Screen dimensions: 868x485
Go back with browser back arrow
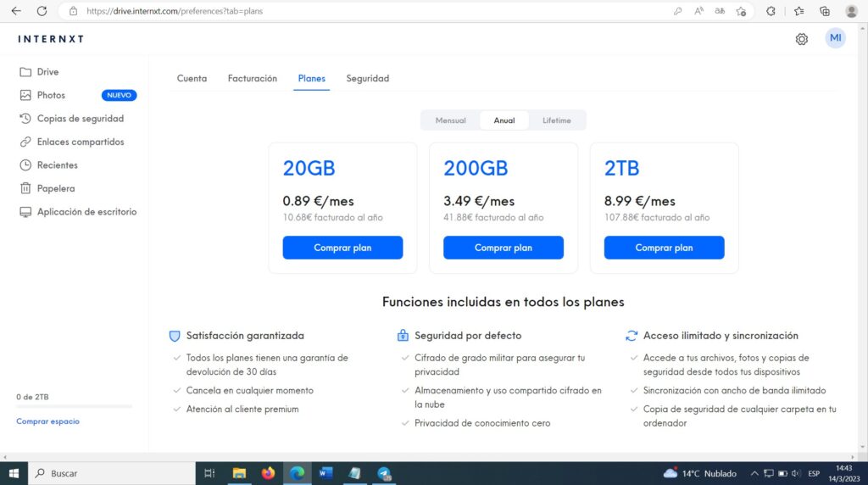click(16, 10)
